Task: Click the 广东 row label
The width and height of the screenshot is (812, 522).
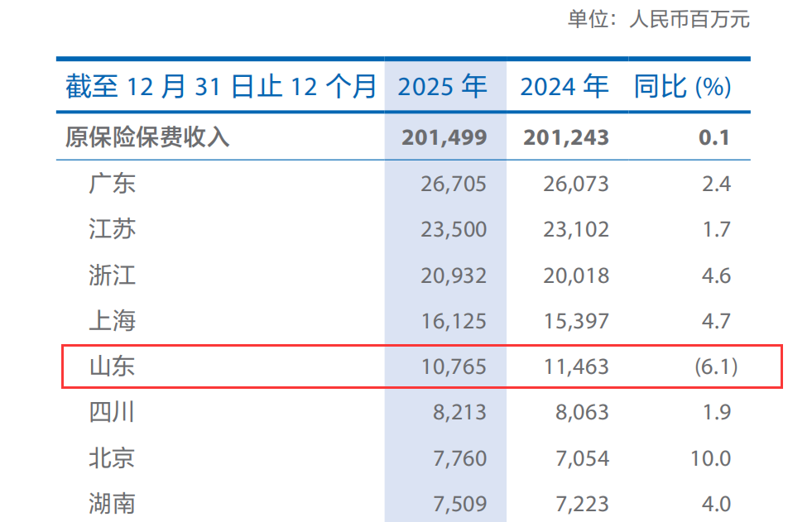Action: pos(112,183)
